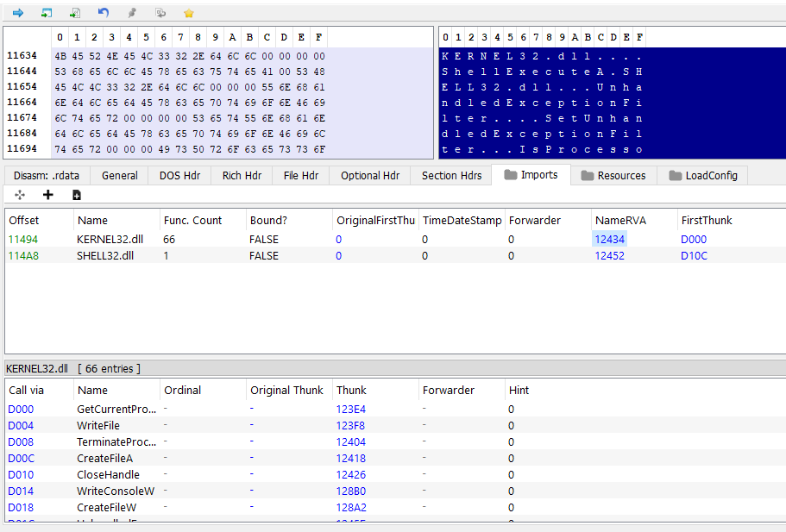Image resolution: width=786 pixels, height=532 pixels.
Task: Select the SHELL32.dll import row
Action: [395, 255]
